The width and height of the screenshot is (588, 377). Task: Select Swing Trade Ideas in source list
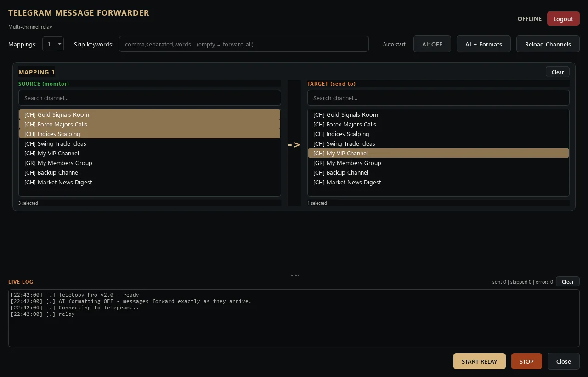tap(149, 143)
